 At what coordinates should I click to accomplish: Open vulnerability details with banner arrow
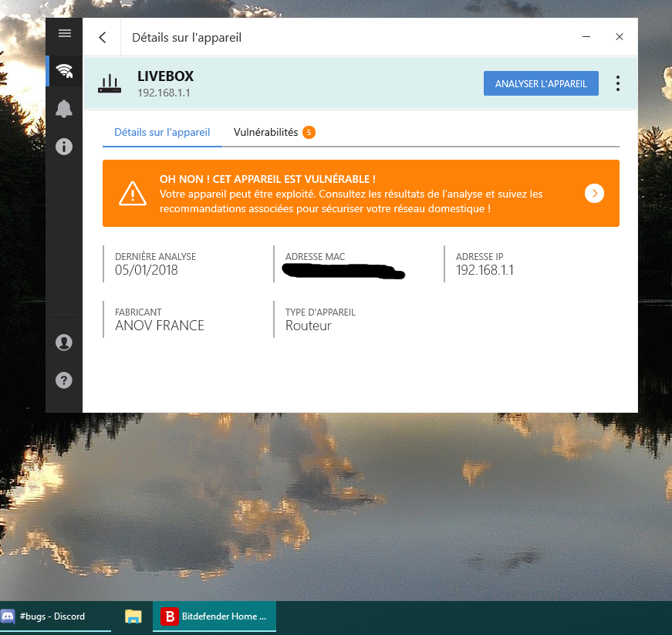[594, 193]
